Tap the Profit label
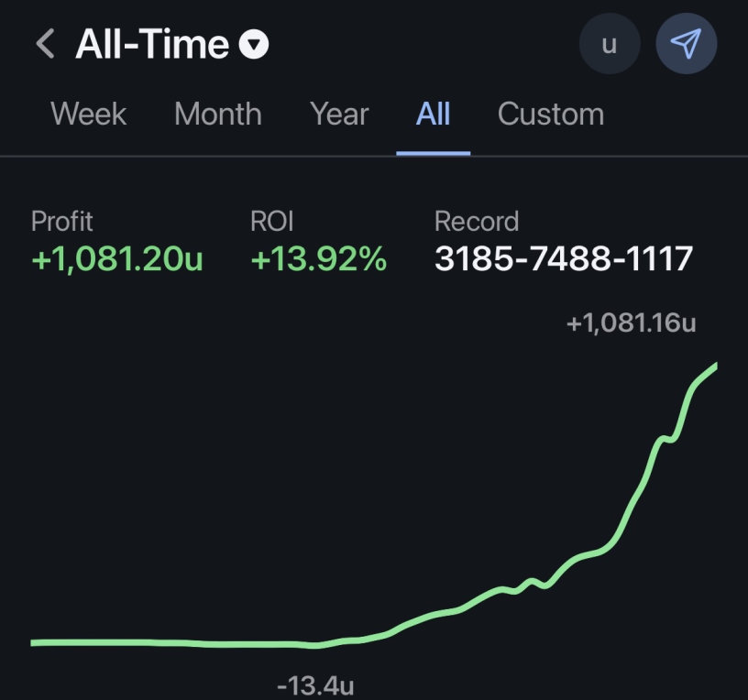 pos(62,221)
